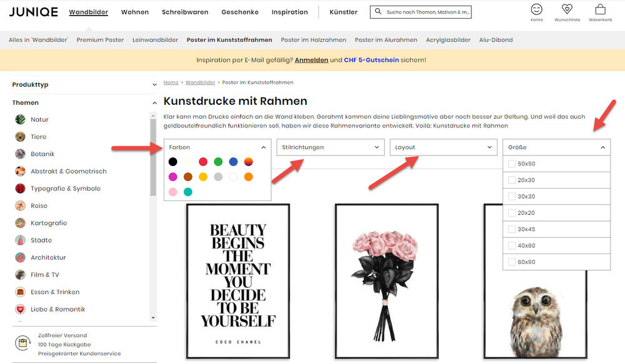Image resolution: width=625 pixels, height=364 pixels.
Task: Open the Layout filter dropdown
Action: (444, 147)
